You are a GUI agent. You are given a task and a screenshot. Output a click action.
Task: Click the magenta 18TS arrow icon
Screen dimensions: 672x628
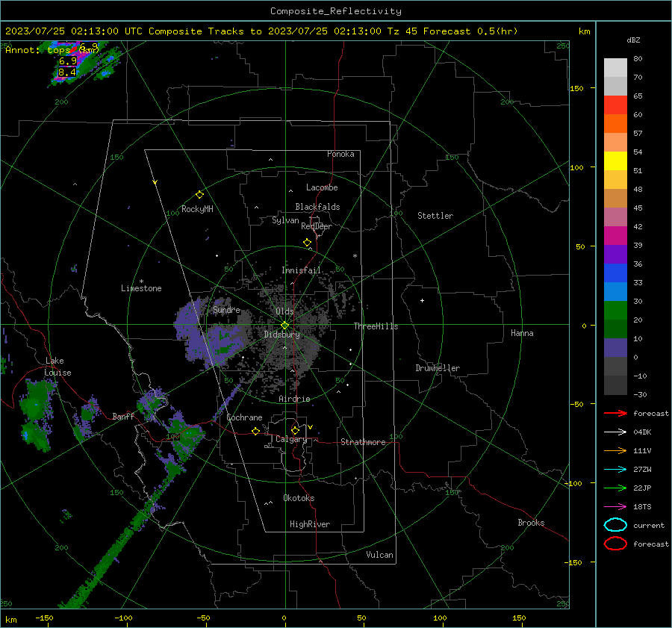(x=615, y=507)
